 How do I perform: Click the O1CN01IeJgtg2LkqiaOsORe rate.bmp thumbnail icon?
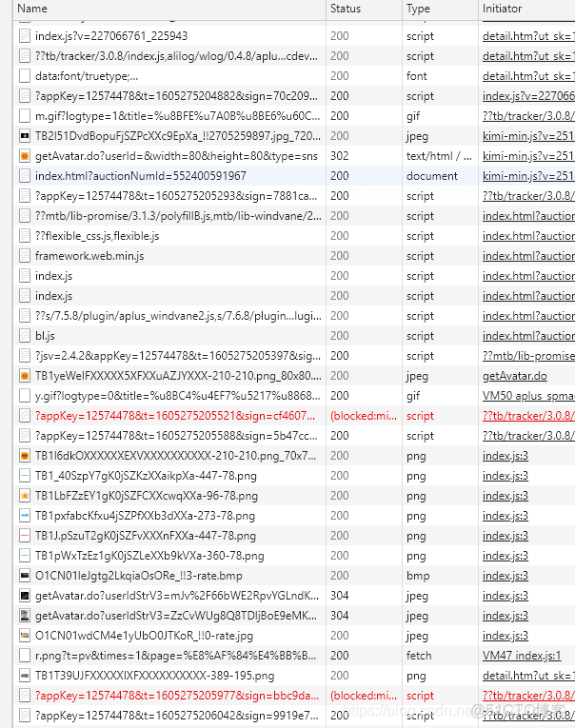(25, 575)
